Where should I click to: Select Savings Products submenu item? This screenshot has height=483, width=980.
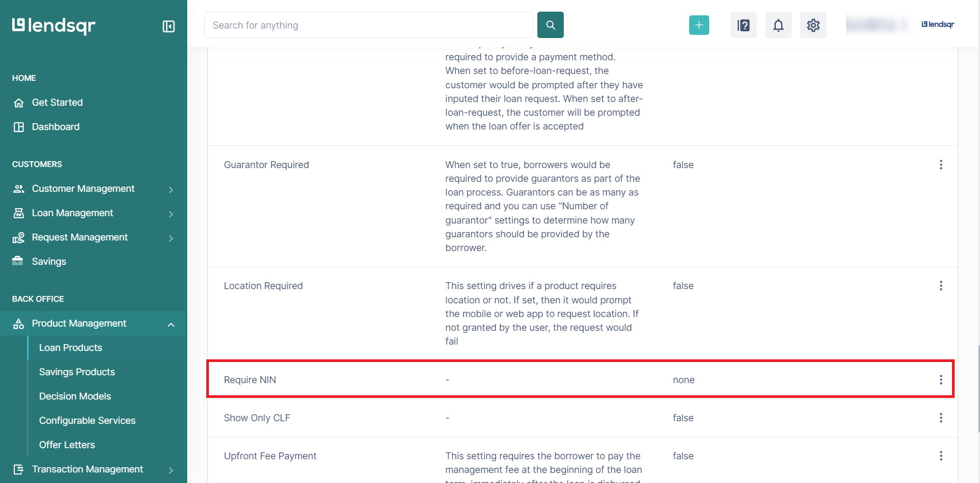click(x=77, y=372)
